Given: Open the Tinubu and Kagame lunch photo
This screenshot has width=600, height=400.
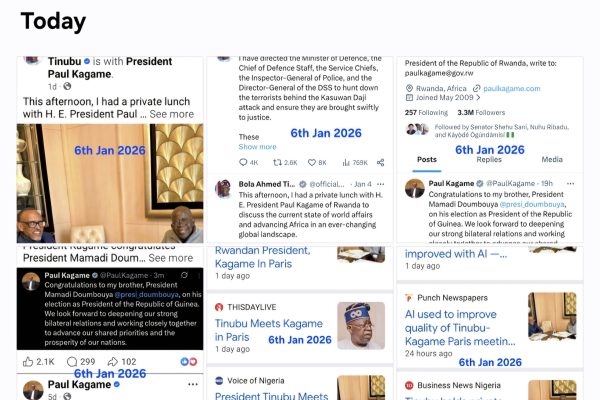Looking at the screenshot, I should 110,183.
